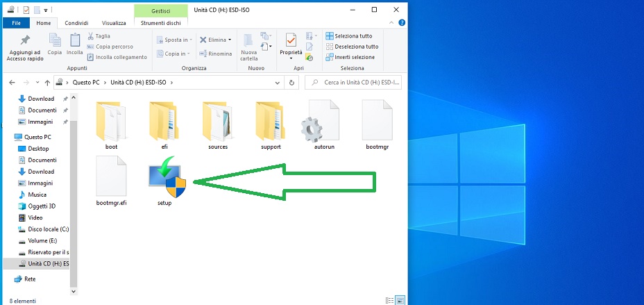Switch to large icons view layout
The height and width of the screenshot is (305, 644).
pos(400,300)
